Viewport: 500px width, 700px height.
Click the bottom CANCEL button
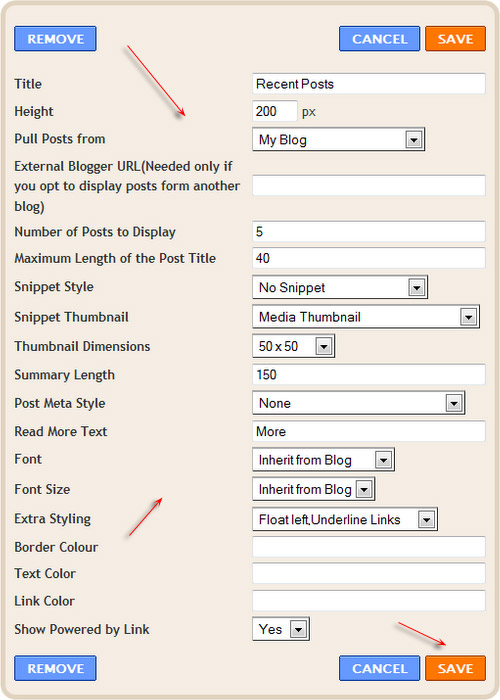[379, 668]
